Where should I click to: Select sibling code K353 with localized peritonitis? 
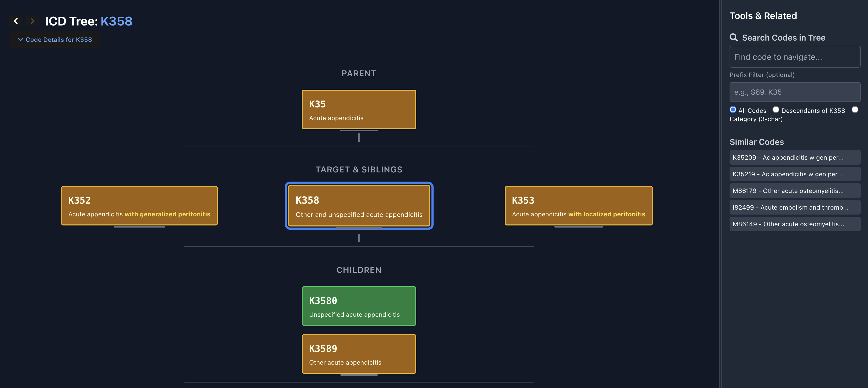[579, 206]
